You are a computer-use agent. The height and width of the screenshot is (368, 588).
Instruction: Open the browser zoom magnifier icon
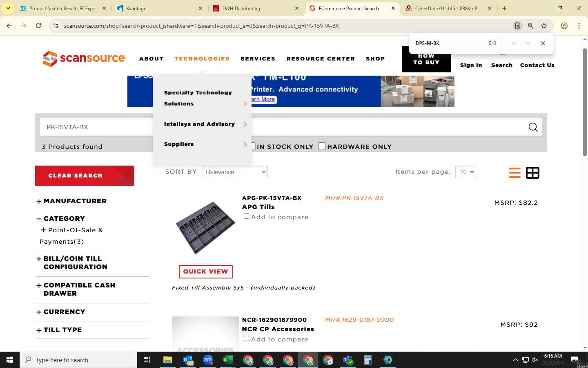coord(530,26)
